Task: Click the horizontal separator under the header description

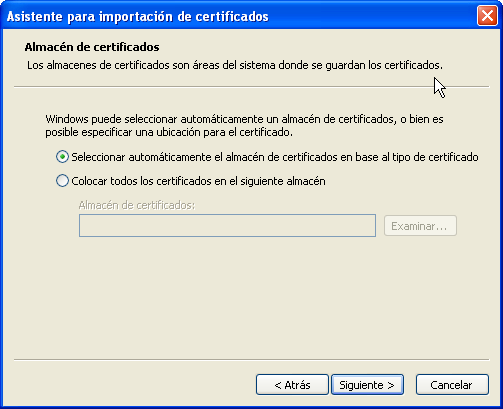Action: coord(252,87)
